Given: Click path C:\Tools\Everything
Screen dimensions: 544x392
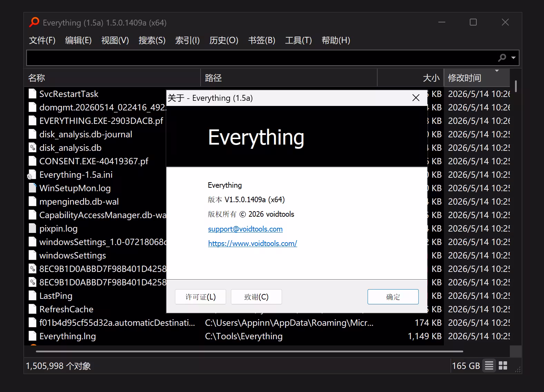Looking at the screenshot, I should 244,336.
